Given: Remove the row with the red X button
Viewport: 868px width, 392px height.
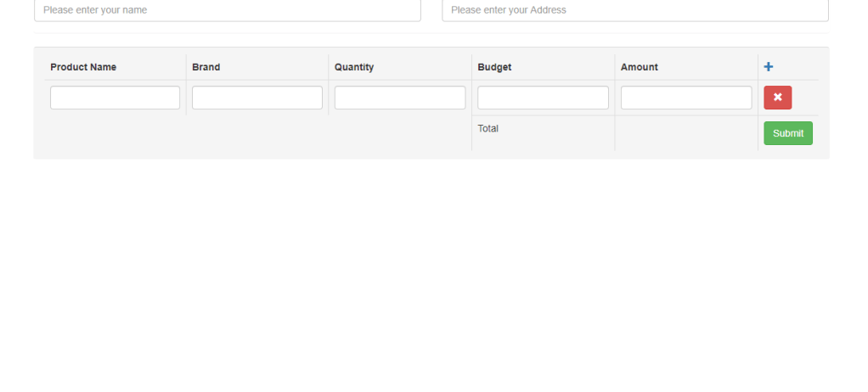Looking at the screenshot, I should coord(777,98).
